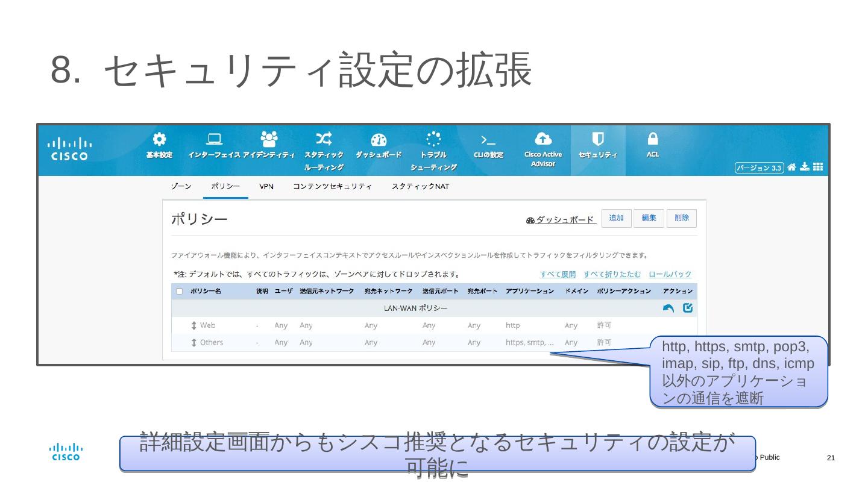Click the ドメイン column header

coord(577,292)
